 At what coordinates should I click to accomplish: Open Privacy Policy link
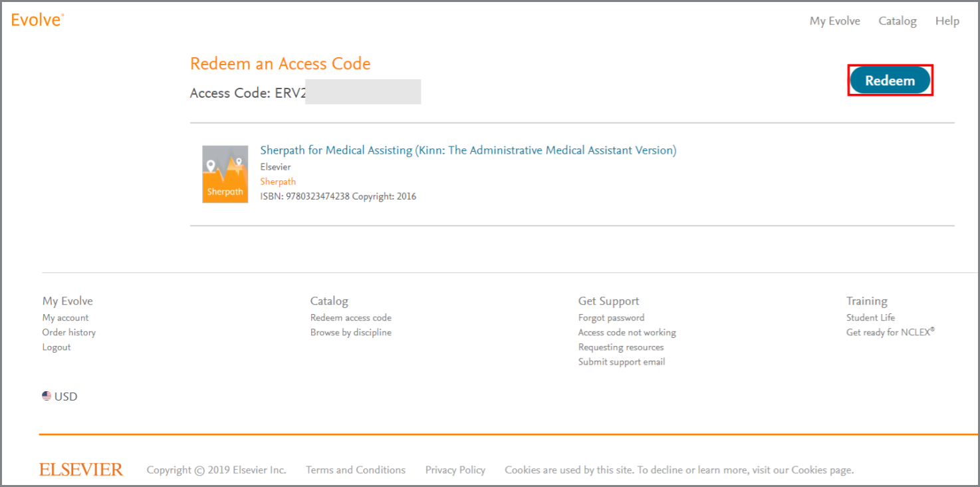point(455,470)
